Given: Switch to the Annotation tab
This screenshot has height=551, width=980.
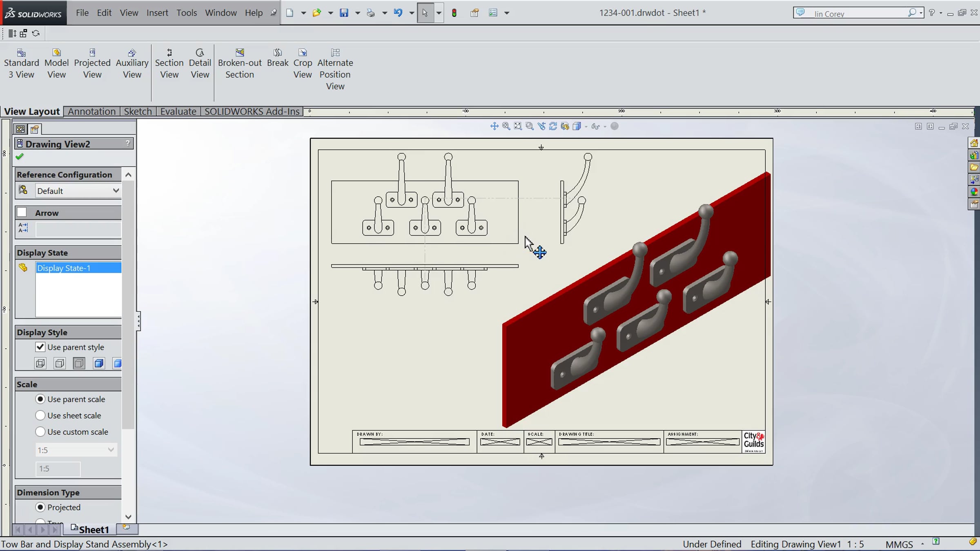Looking at the screenshot, I should [x=91, y=111].
